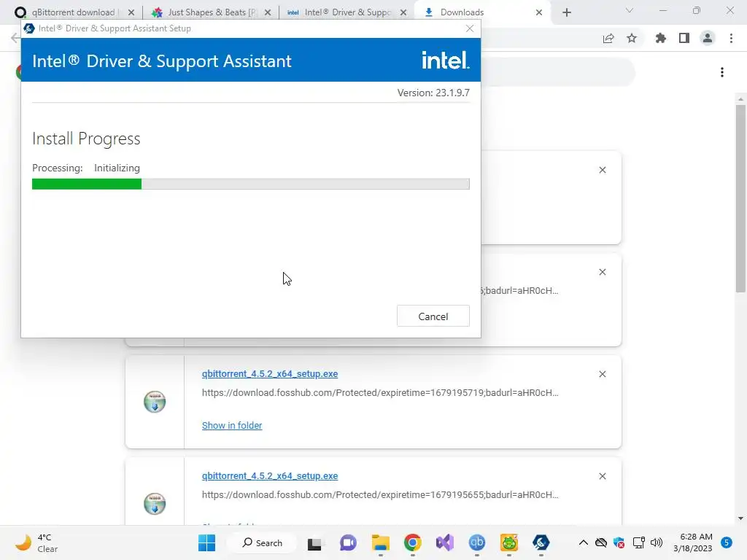The image size is (747, 560).
Task: Open the clock showing 6:28 AM
Action: pyautogui.click(x=693, y=542)
